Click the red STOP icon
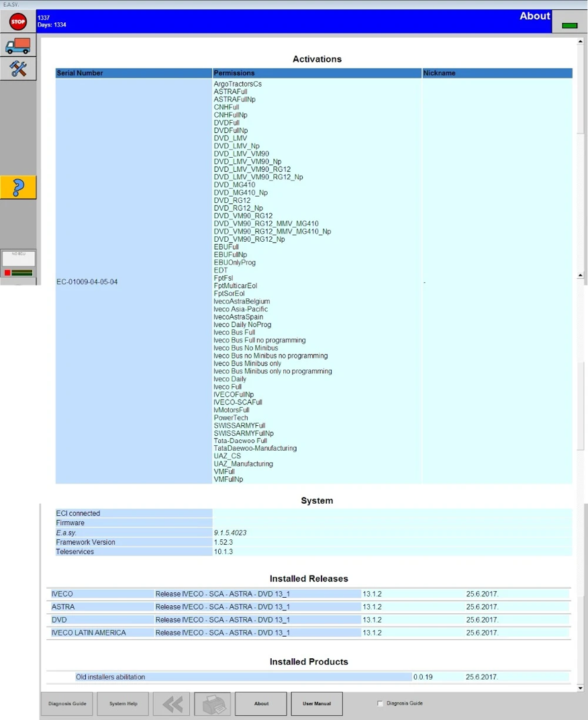588x720 pixels. click(18, 21)
